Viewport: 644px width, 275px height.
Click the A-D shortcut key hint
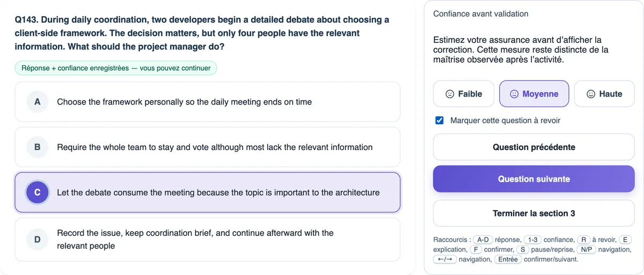(x=483, y=240)
